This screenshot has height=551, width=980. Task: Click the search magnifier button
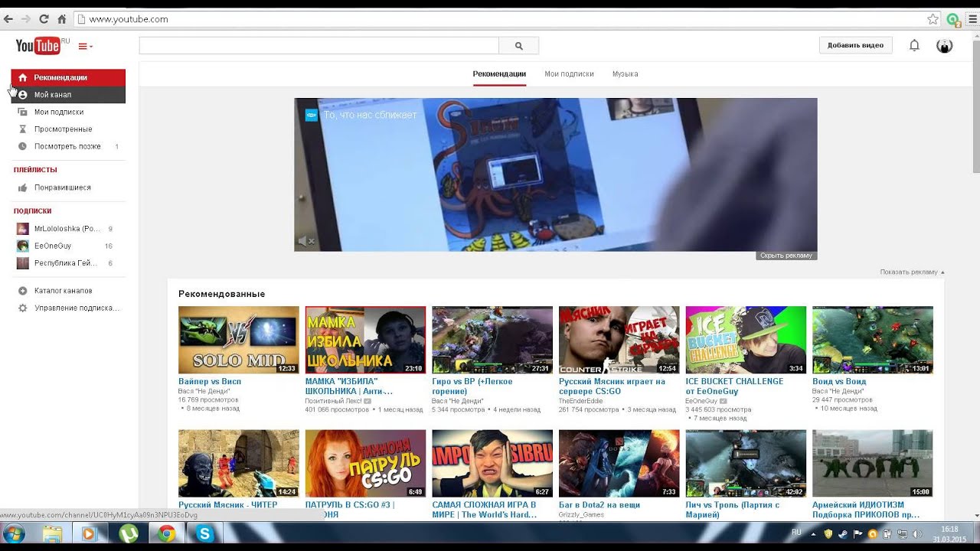pyautogui.click(x=518, y=46)
